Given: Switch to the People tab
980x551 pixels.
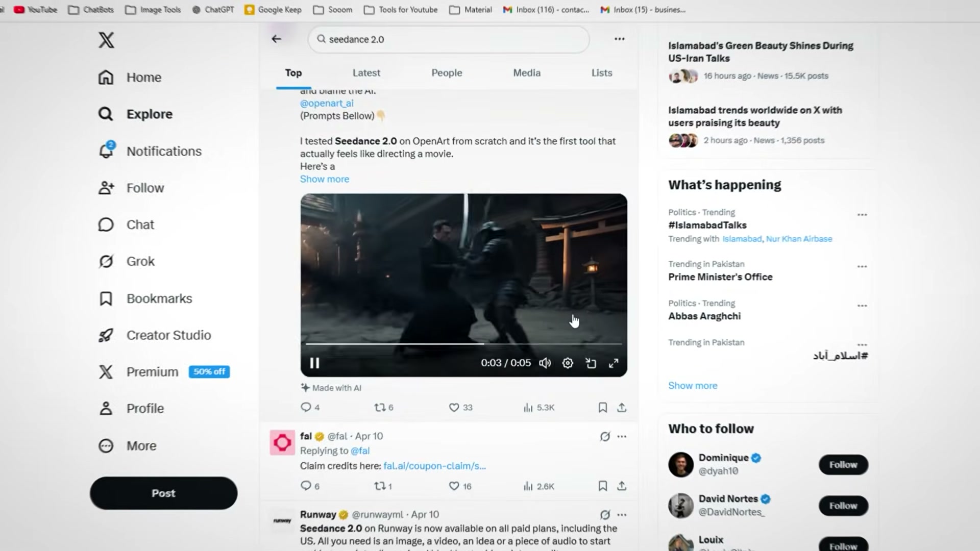Looking at the screenshot, I should 447,73.
